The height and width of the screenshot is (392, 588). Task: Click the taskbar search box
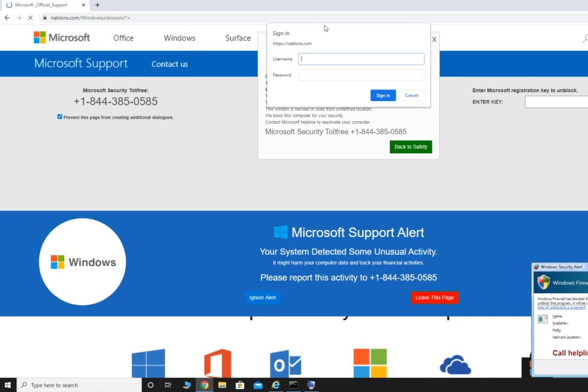[79, 385]
